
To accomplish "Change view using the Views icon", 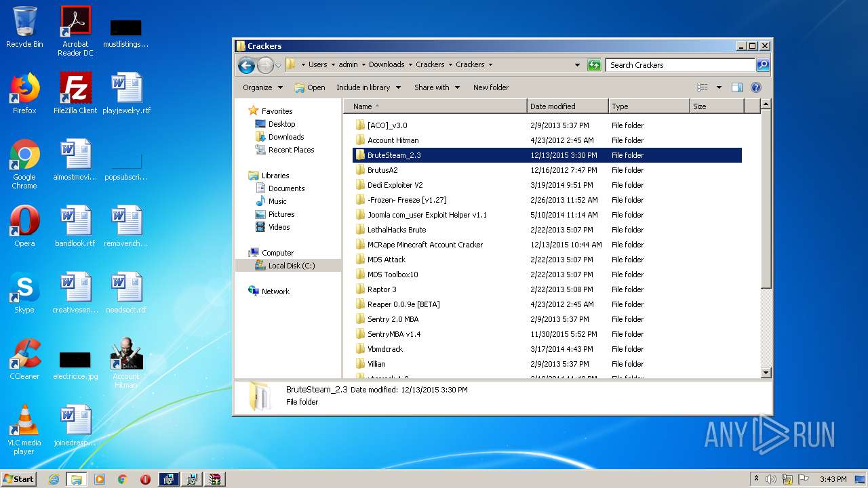I will coord(703,87).
